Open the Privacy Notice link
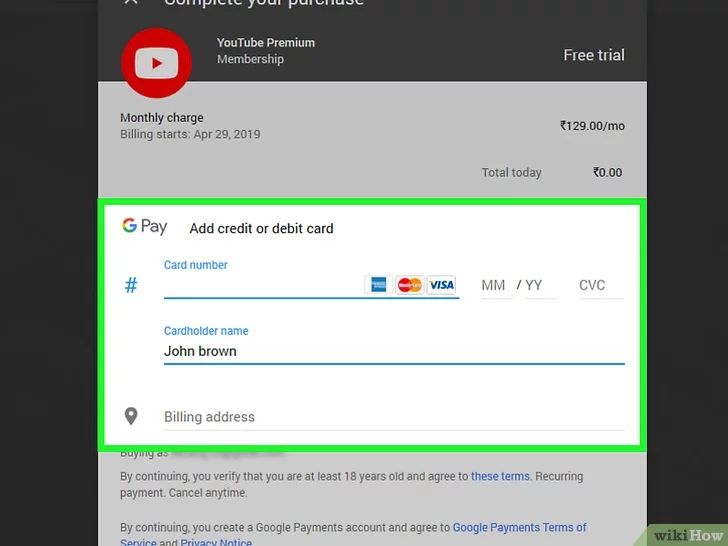 tap(217, 543)
